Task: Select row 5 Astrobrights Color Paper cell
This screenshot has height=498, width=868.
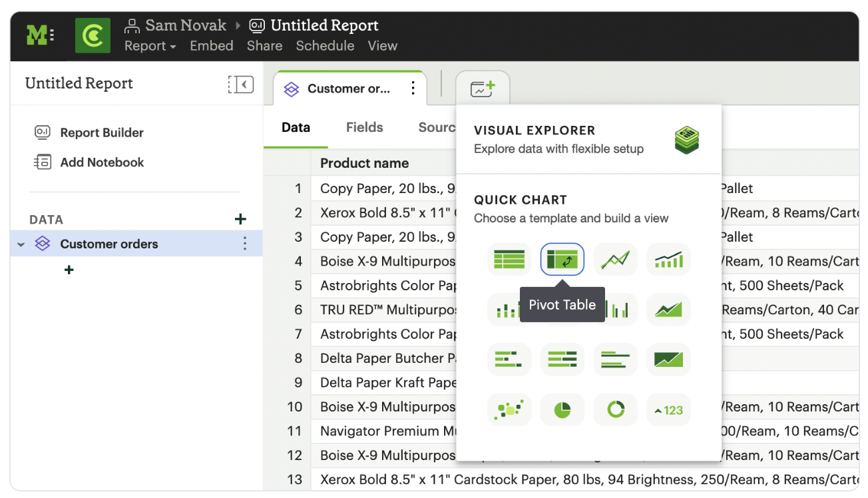Action: (x=384, y=286)
